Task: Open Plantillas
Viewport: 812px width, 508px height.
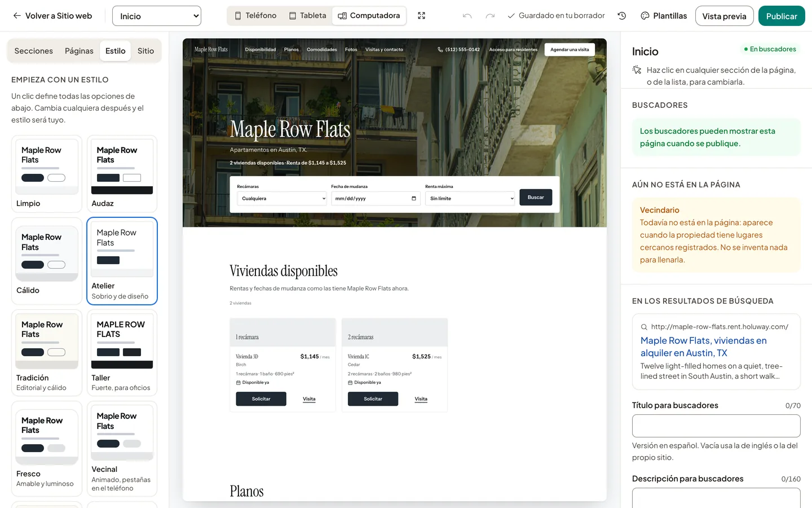Action: pos(664,16)
